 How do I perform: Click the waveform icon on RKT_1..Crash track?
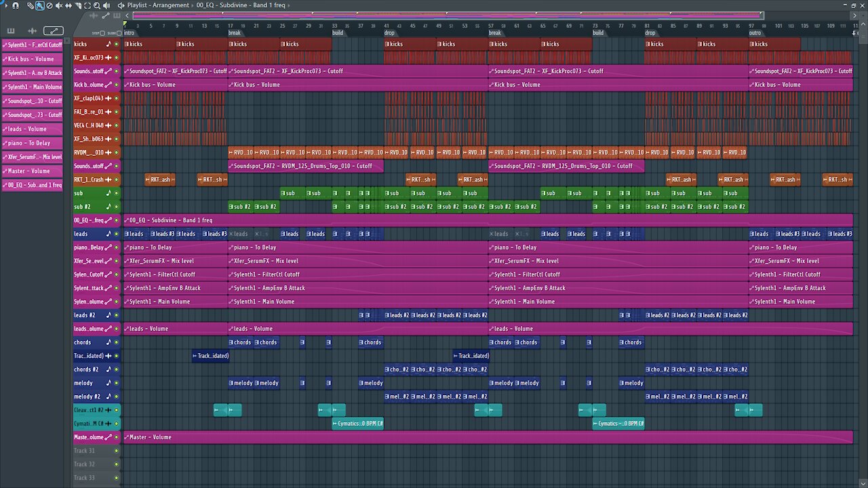(x=108, y=180)
